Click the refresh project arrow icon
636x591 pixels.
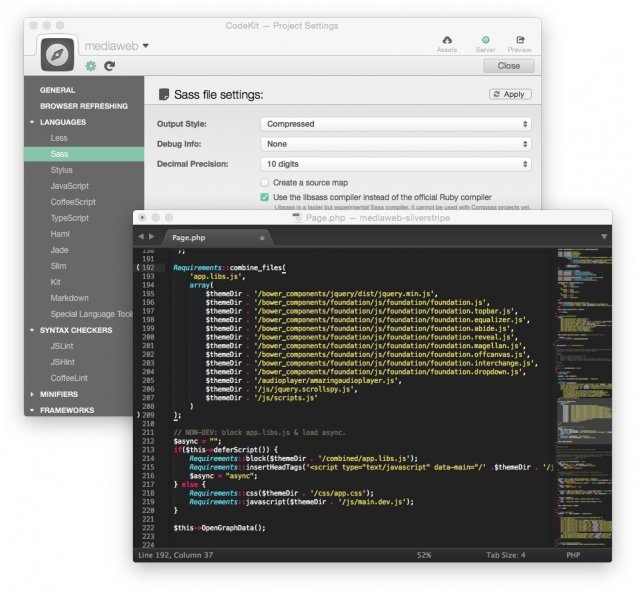point(110,66)
